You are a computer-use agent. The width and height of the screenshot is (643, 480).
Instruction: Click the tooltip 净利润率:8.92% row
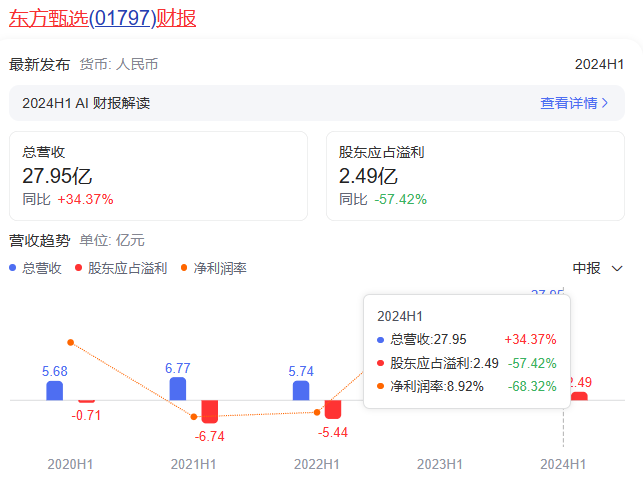(467, 386)
